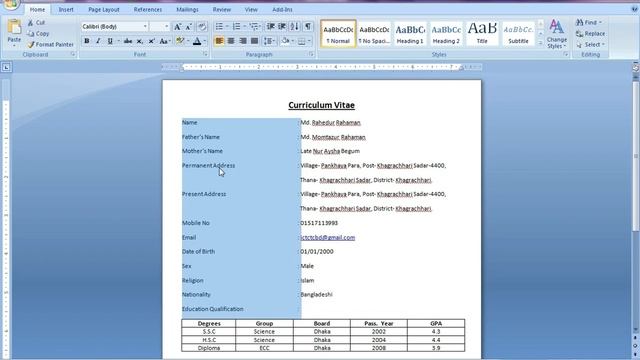The image size is (640, 360).
Task: Switch to the View tab
Action: (x=251, y=9)
